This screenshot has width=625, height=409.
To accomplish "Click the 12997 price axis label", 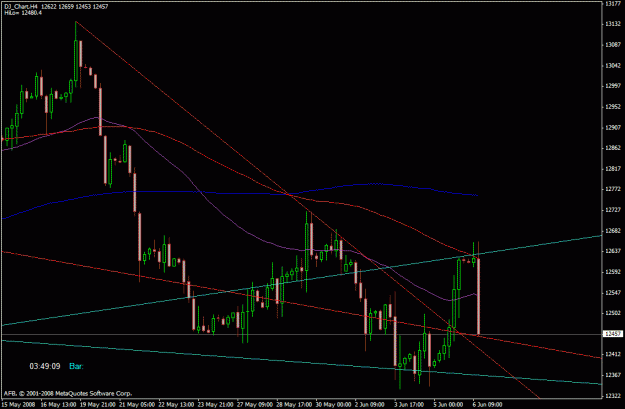I will [x=613, y=86].
